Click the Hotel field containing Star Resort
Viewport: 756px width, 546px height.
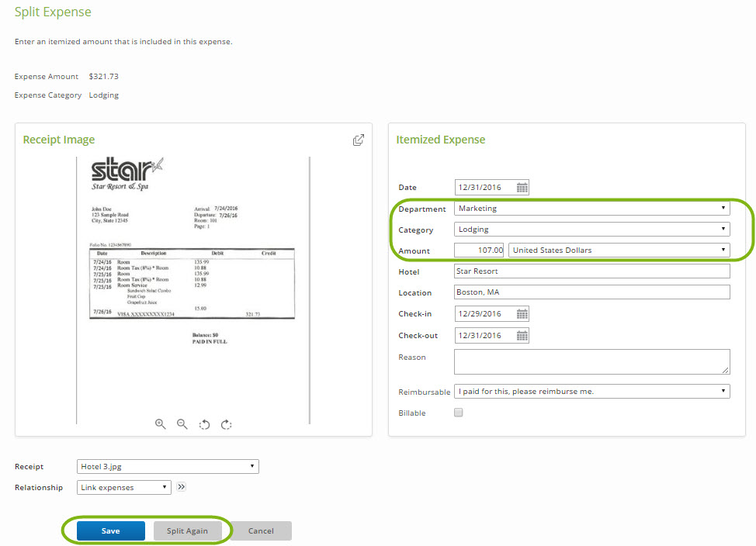click(x=592, y=271)
